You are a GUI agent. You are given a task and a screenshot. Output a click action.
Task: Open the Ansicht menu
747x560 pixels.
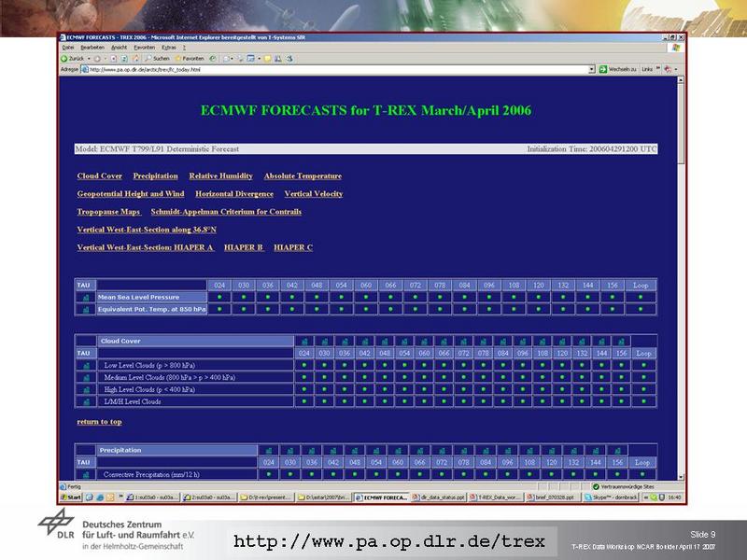[x=120, y=48]
